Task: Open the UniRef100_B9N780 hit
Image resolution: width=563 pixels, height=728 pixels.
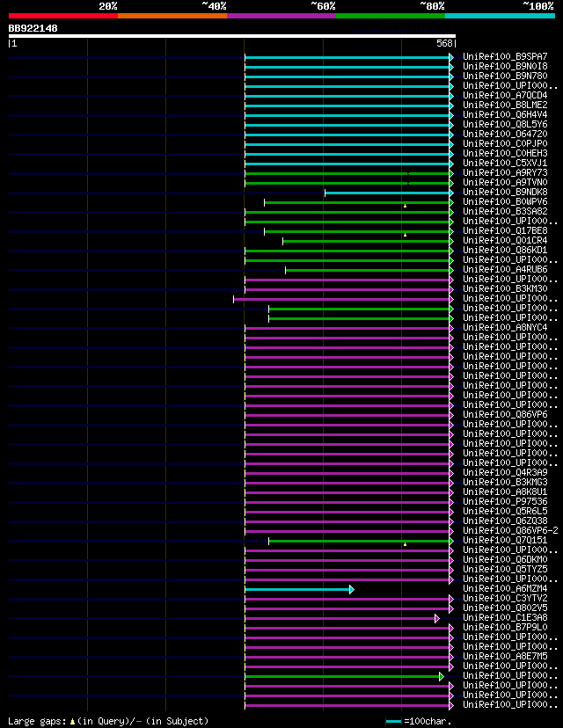Action: [505, 76]
